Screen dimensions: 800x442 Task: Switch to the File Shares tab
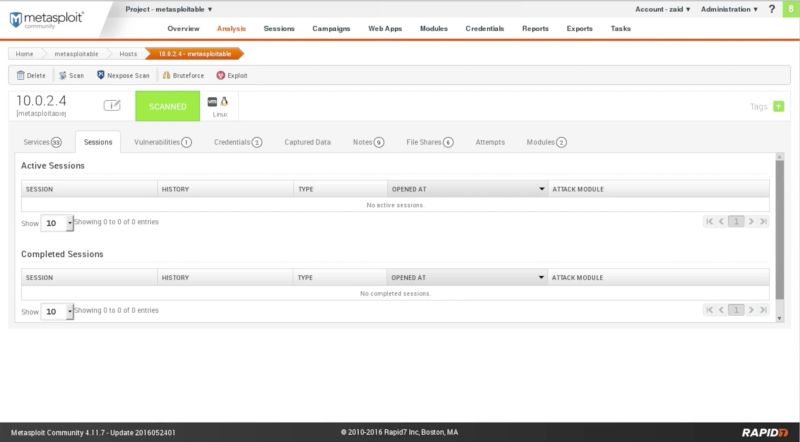tap(430, 142)
